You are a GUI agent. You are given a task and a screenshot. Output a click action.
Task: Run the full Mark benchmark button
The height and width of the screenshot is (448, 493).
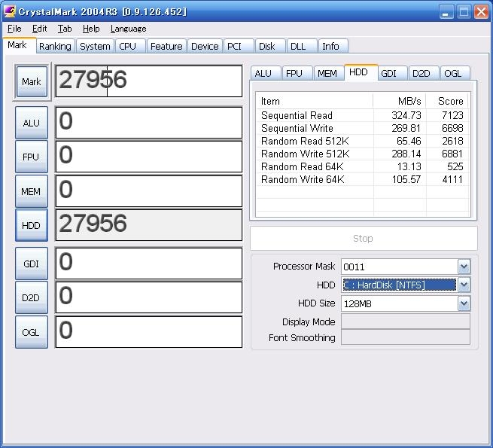tap(32, 82)
